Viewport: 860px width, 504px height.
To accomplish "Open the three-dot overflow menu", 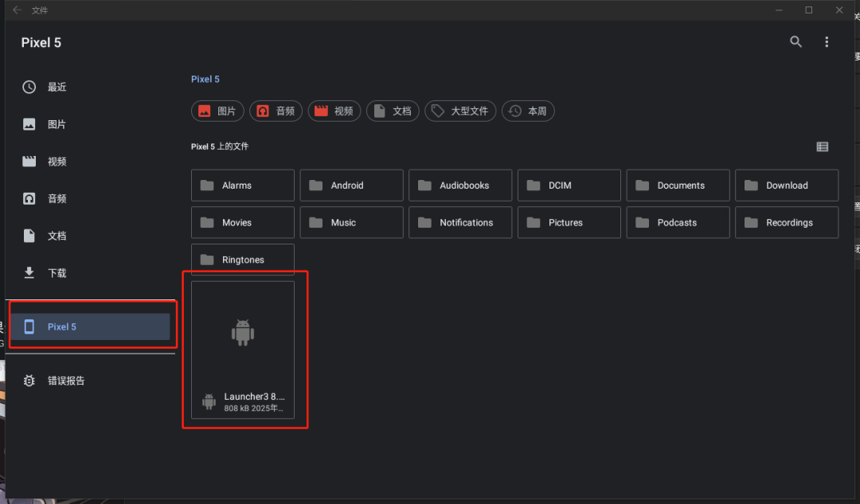I will click(x=827, y=42).
